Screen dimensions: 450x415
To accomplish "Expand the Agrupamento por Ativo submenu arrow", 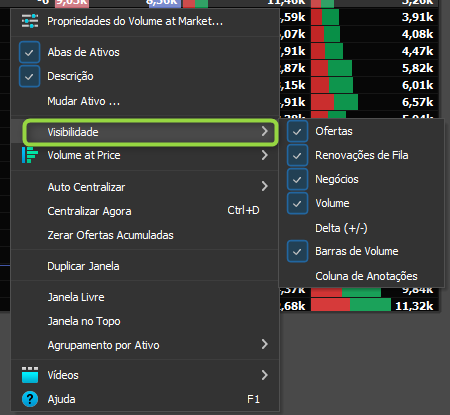I will [x=265, y=344].
